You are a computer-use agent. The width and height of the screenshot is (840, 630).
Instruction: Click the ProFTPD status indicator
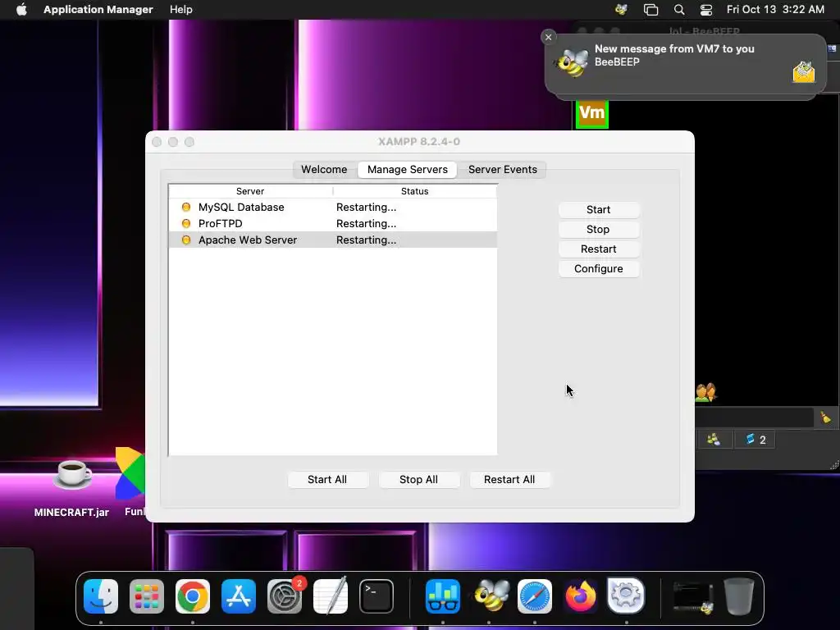186,223
